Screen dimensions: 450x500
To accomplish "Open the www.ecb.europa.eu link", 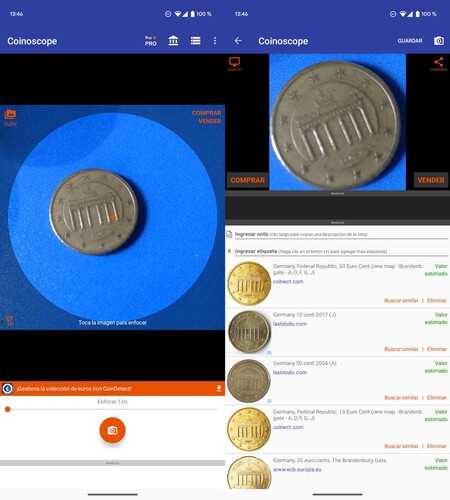I will coord(297,470).
